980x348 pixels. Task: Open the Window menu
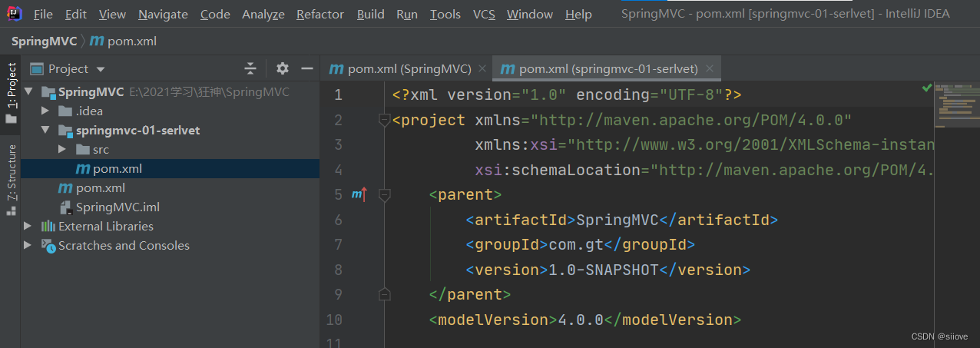click(x=530, y=14)
